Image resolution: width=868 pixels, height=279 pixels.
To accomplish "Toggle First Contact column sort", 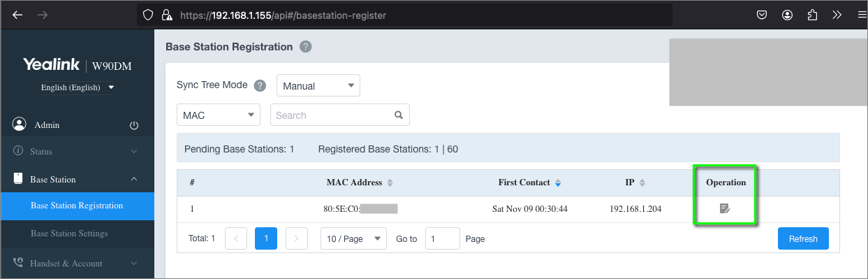I will (558, 183).
